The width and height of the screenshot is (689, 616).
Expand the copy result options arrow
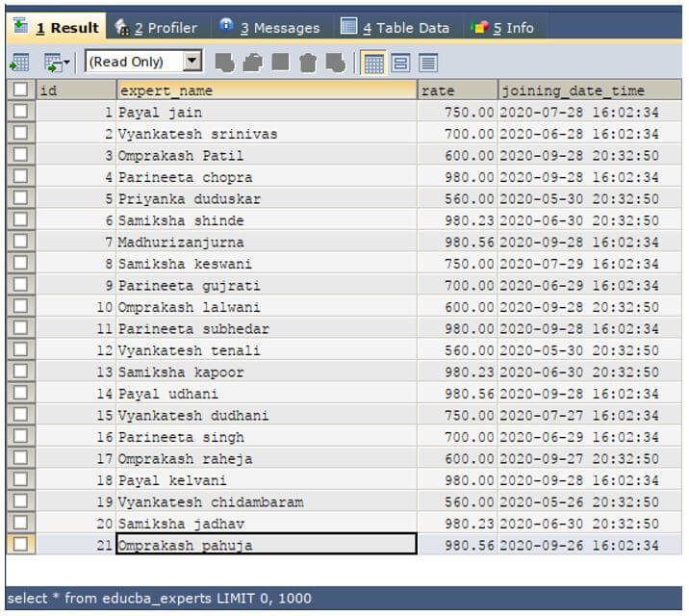tap(66, 63)
